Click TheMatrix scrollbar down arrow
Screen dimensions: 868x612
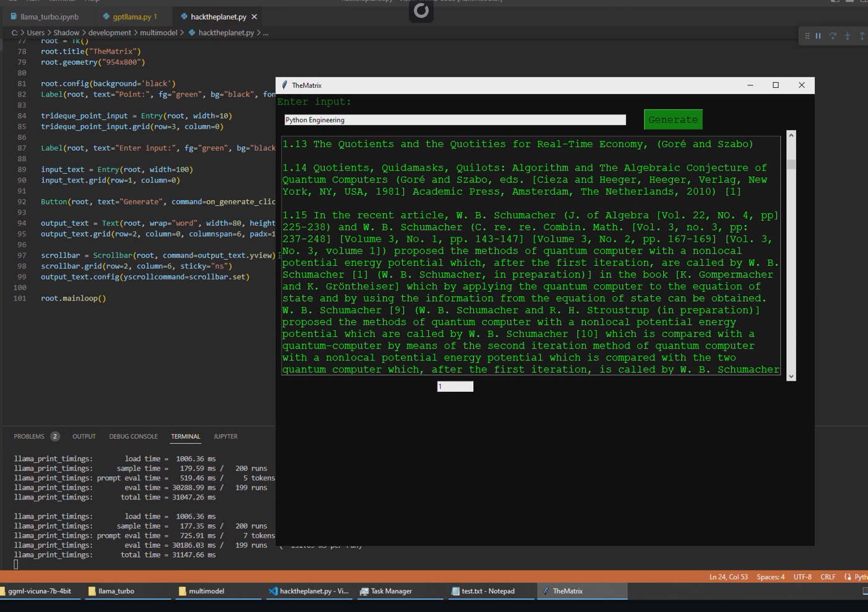click(x=791, y=376)
